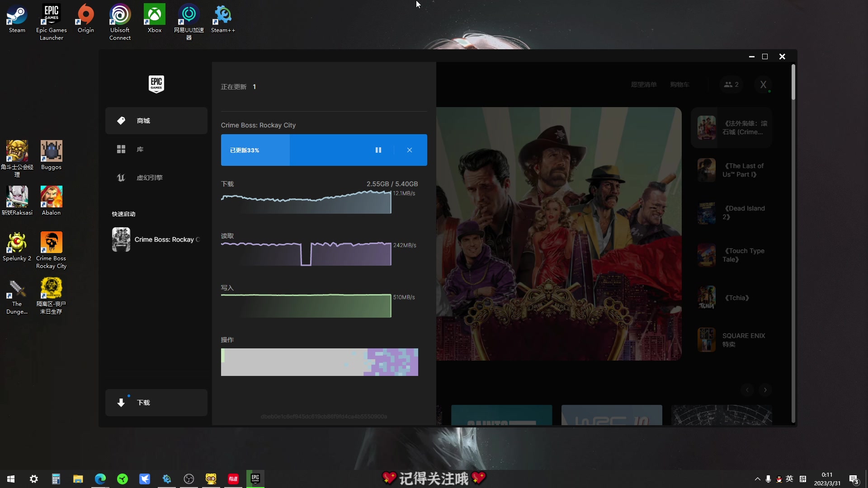Pause the Crime Boss update
The image size is (868, 488).
pyautogui.click(x=378, y=150)
